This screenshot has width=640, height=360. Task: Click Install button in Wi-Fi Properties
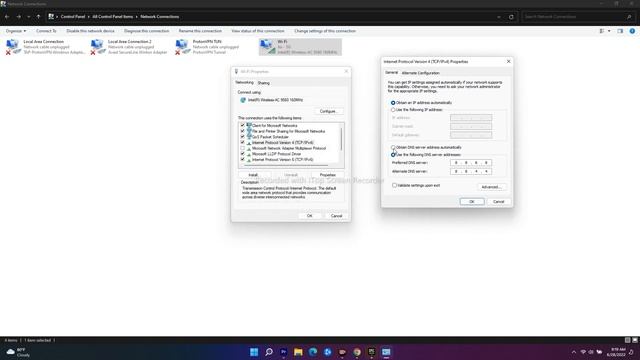(x=253, y=175)
